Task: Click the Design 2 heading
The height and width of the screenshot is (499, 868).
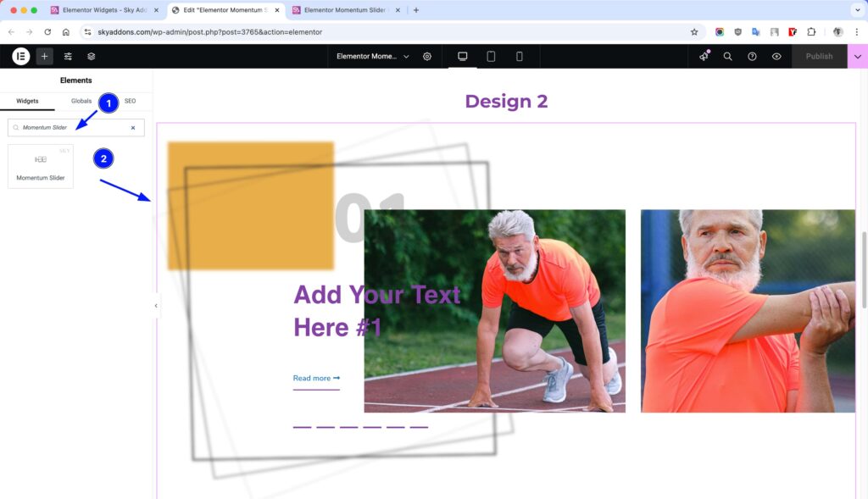Action: coord(506,101)
